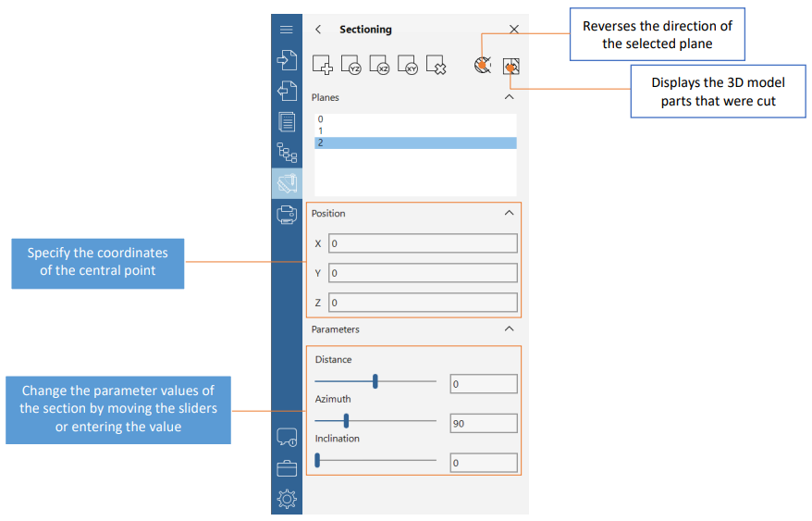The width and height of the screenshot is (812, 521).
Task: Collapse the Planes section
Action: (x=509, y=97)
